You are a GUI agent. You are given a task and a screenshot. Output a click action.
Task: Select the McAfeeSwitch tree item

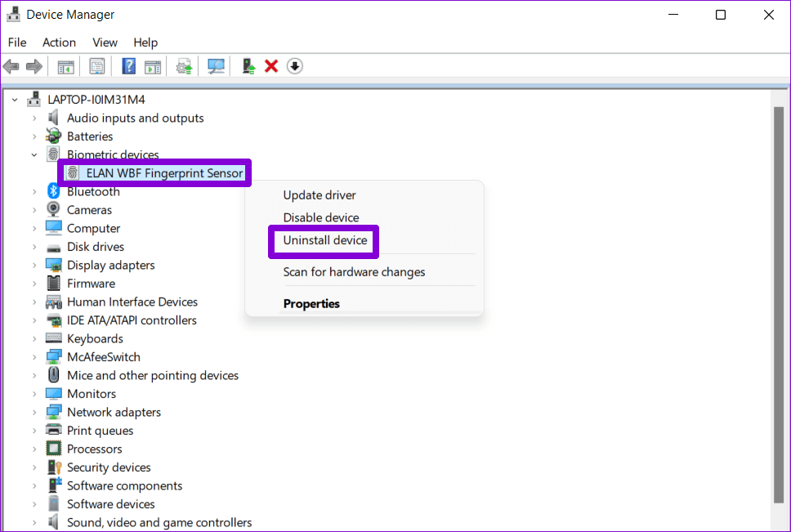(x=104, y=356)
